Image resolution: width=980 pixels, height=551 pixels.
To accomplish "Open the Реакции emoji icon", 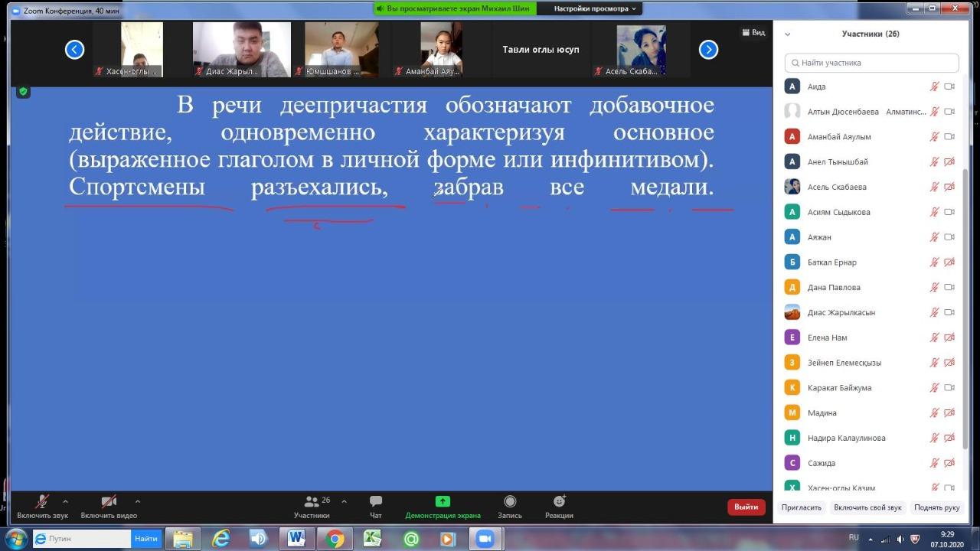I will (x=559, y=501).
